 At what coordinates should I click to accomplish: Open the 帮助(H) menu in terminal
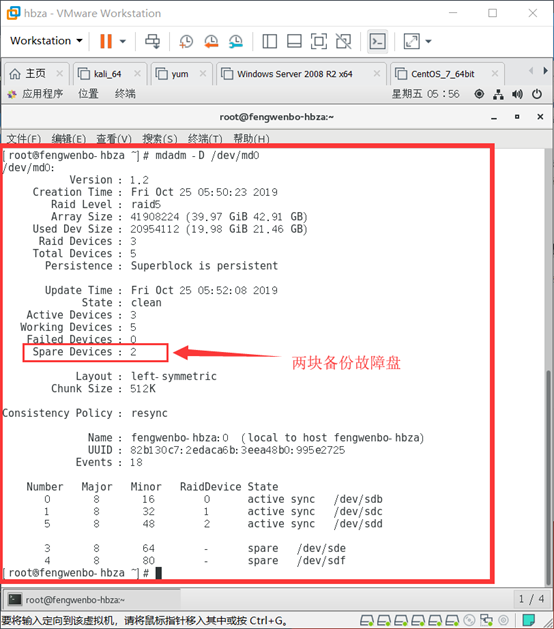[x=252, y=139]
